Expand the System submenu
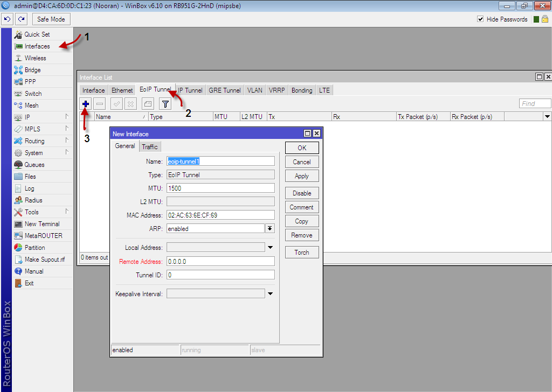 [67, 152]
